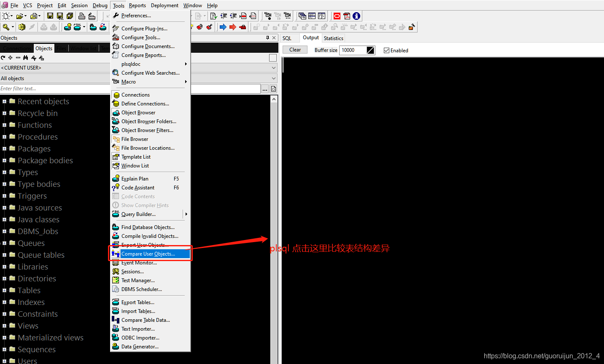Screen dimensions: 604x364
Task: Click the filter icon beside the ellipsis
Action: (x=273, y=89)
